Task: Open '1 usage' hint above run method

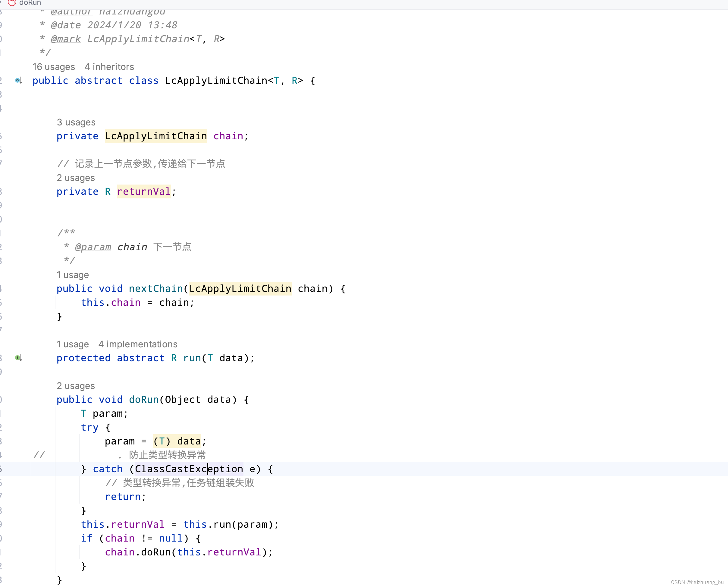Action: tap(73, 344)
